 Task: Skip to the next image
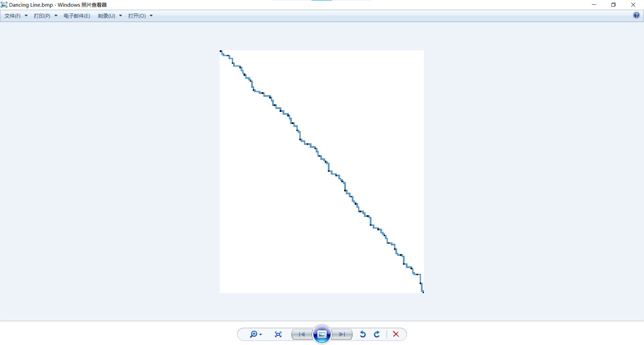(342, 334)
